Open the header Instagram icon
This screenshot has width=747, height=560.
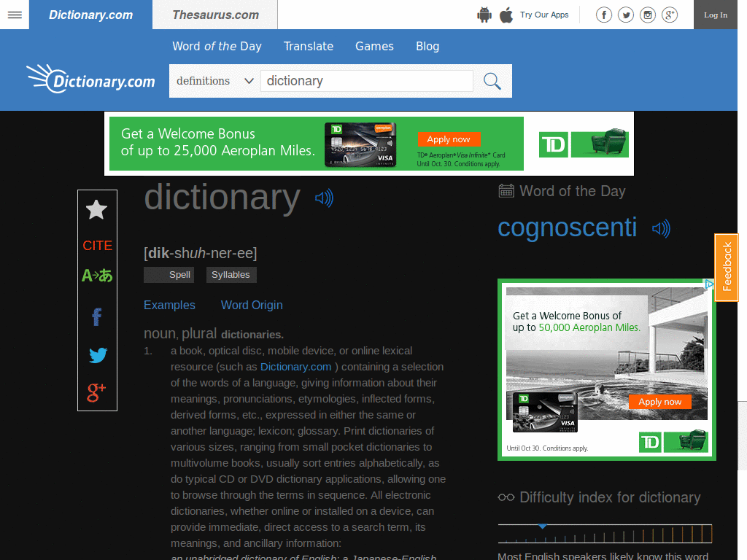point(648,15)
